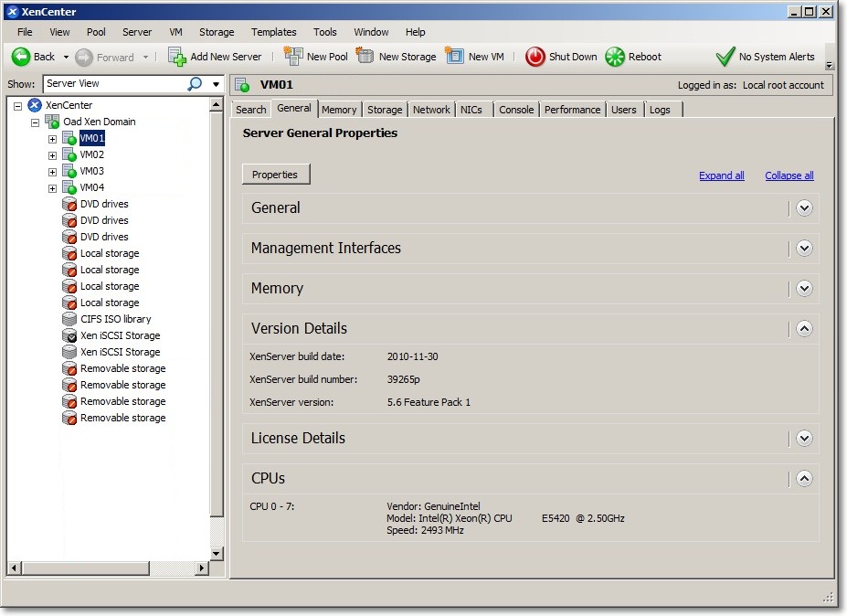The width and height of the screenshot is (847, 616).
Task: Expand the VM04 tree node
Action: [52, 188]
